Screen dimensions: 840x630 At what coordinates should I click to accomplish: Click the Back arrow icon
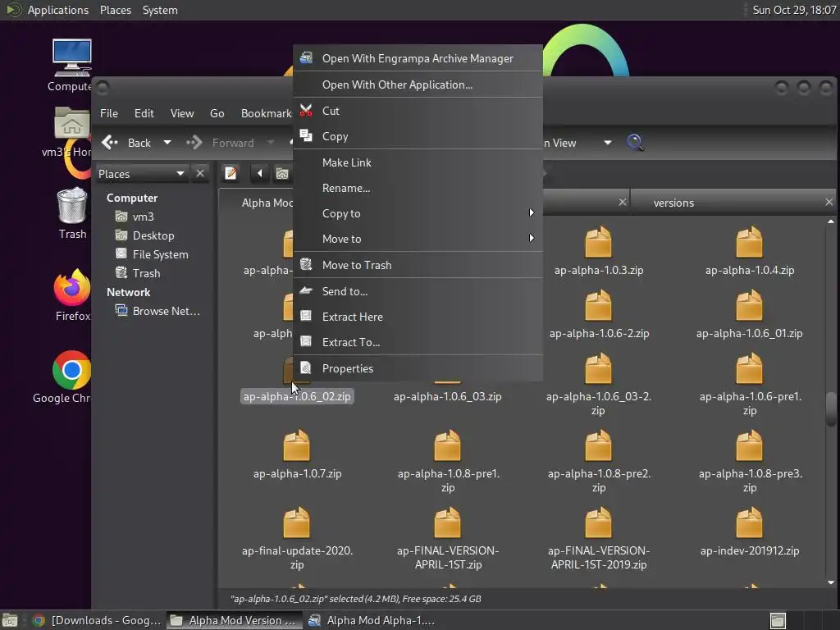point(110,143)
